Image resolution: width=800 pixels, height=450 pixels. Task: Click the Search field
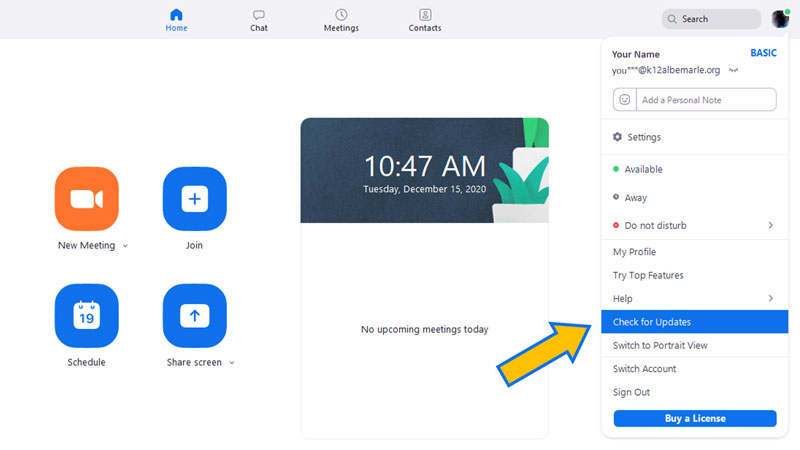pos(711,19)
